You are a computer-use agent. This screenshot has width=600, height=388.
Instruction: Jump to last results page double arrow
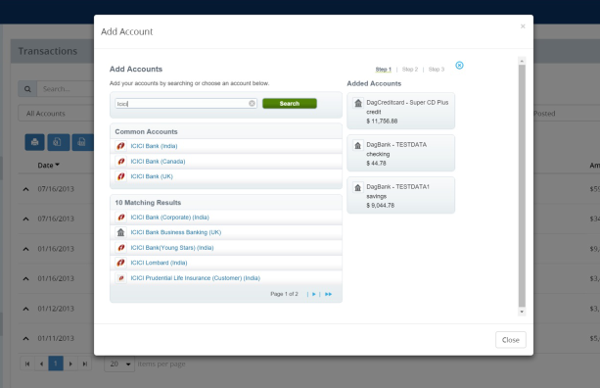click(x=328, y=294)
